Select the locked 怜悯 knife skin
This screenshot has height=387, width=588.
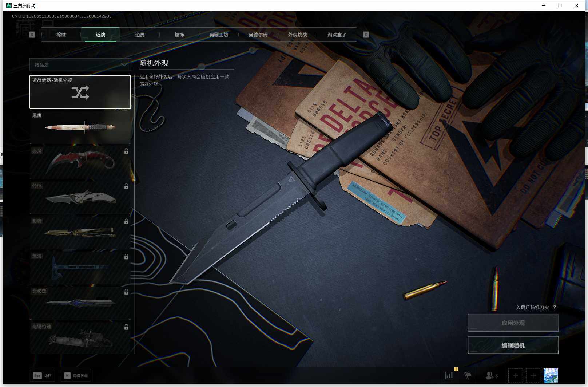(x=80, y=198)
